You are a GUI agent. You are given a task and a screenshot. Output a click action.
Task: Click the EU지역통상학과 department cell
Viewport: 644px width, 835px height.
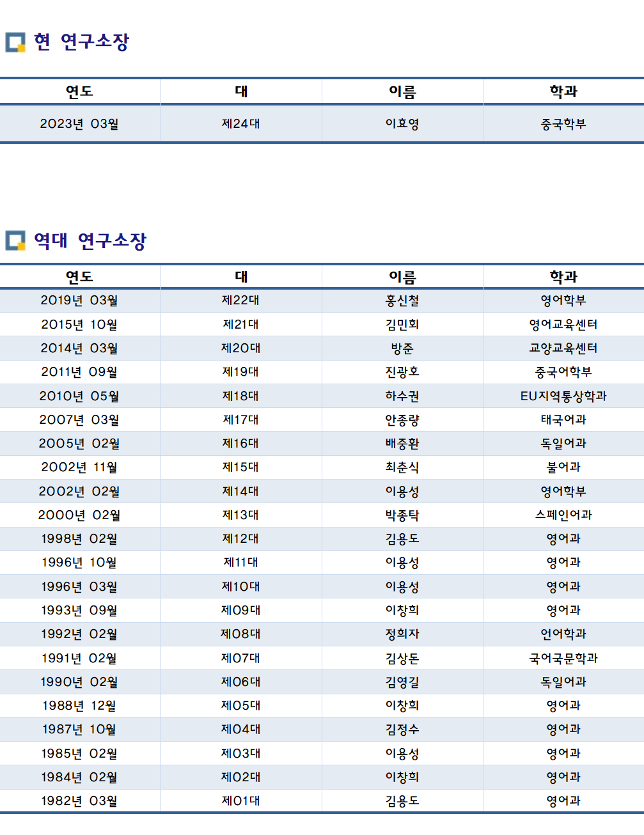point(563,396)
